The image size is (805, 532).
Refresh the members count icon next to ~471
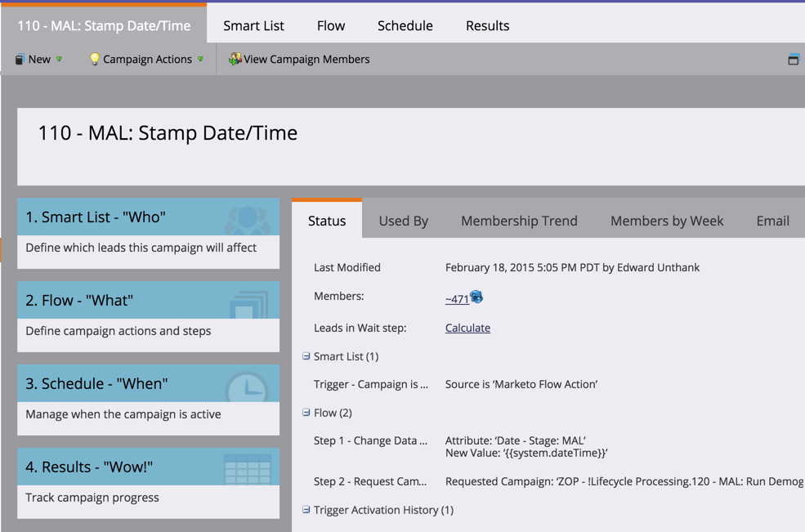tap(476, 297)
